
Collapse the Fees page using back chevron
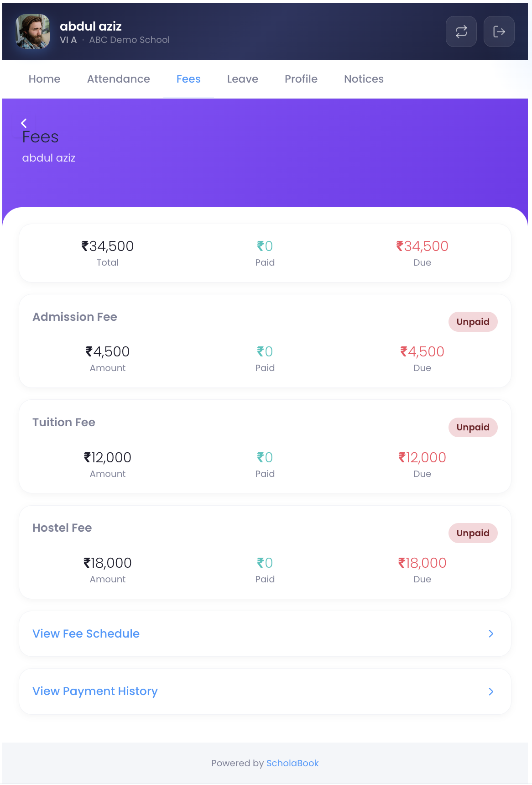click(x=24, y=122)
